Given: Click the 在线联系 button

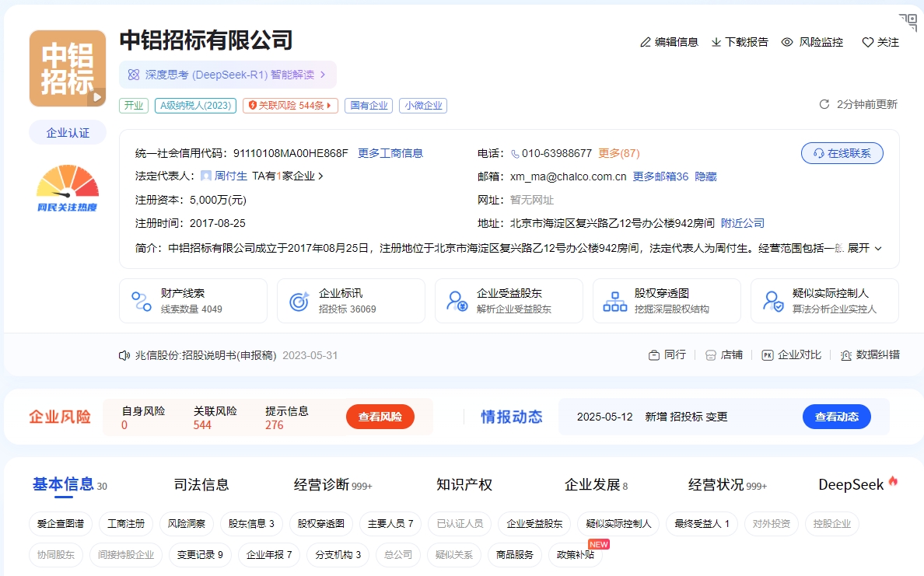Looking at the screenshot, I should pos(842,153).
